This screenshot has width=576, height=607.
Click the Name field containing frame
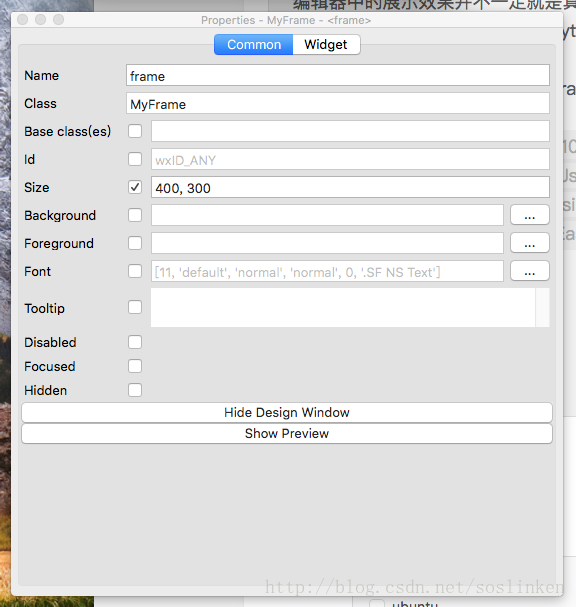(338, 75)
